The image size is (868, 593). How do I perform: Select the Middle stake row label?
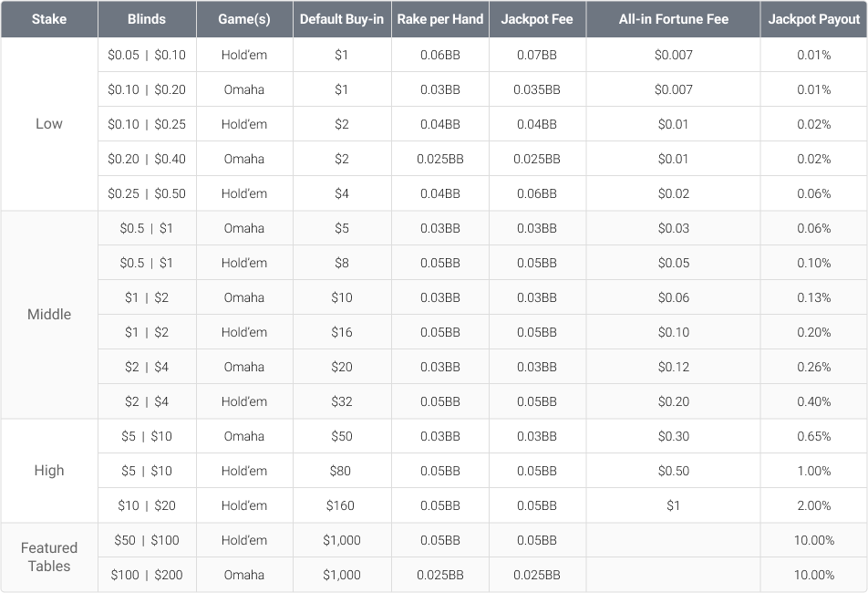(49, 315)
